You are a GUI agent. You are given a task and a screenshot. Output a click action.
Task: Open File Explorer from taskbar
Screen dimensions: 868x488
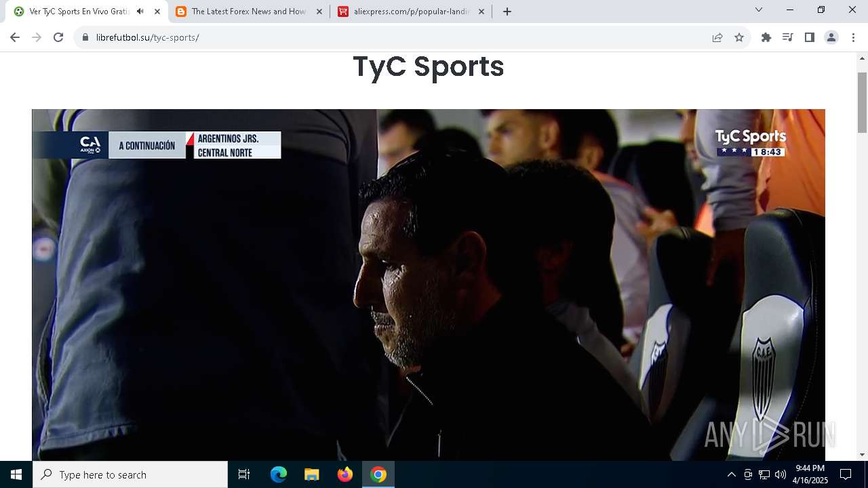click(x=312, y=474)
